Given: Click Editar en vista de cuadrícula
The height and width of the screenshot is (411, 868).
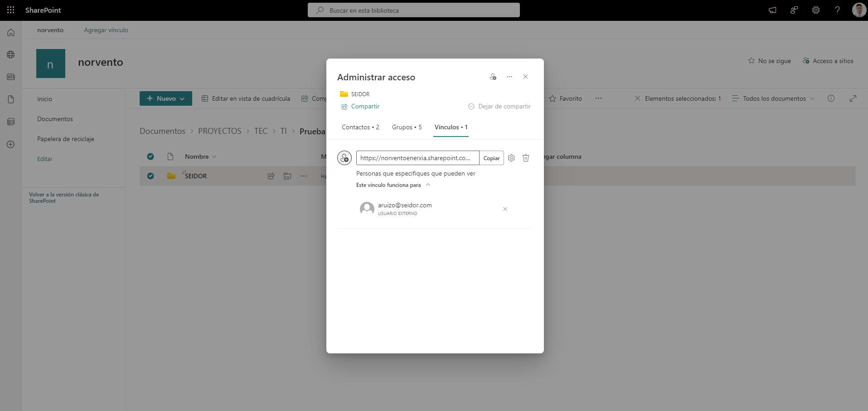Looking at the screenshot, I should (246, 98).
